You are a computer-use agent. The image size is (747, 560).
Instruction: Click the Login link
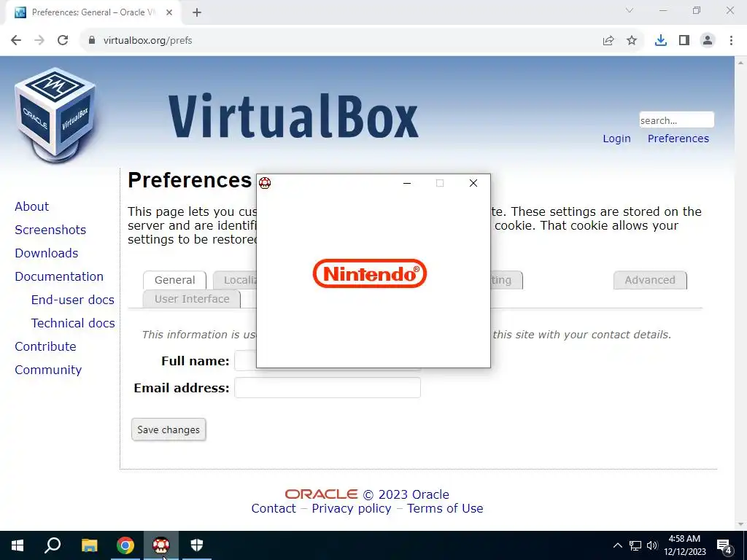click(x=616, y=139)
